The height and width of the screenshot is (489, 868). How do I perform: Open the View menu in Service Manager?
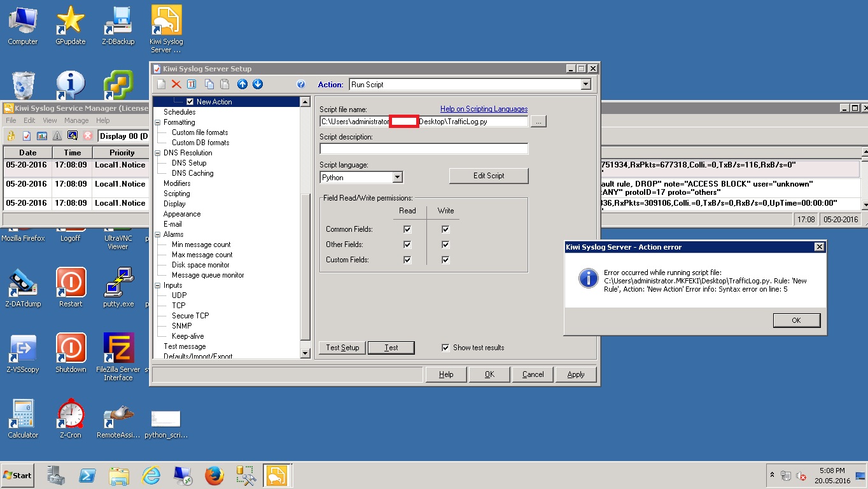tap(50, 120)
